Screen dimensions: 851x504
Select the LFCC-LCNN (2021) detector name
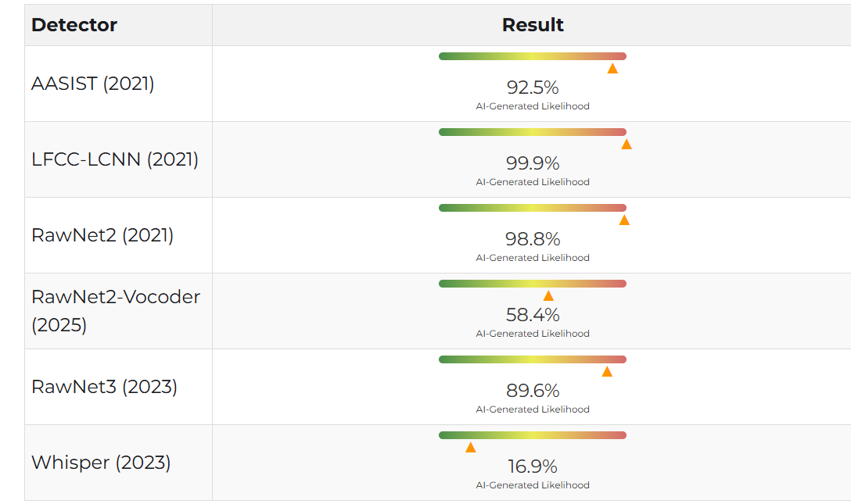115,159
